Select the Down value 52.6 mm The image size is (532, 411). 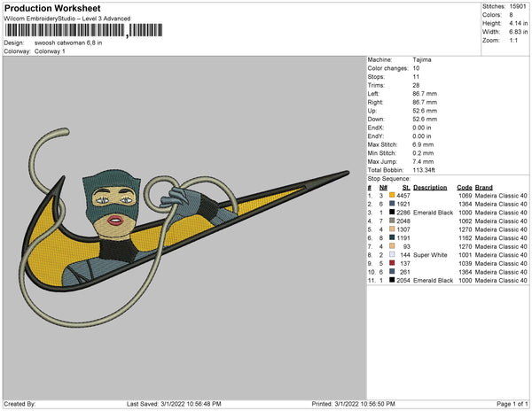click(x=425, y=119)
